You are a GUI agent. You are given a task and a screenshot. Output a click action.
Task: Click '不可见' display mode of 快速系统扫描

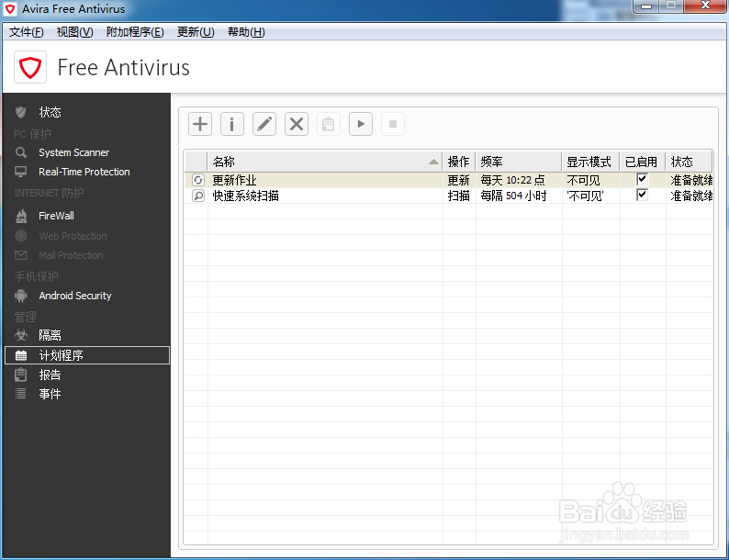coord(585,196)
